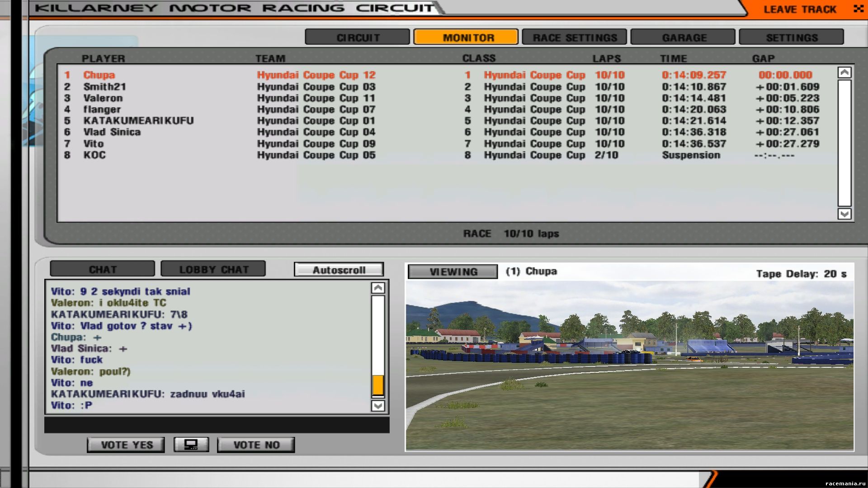
Task: Click the Vote No button
Action: (x=256, y=445)
